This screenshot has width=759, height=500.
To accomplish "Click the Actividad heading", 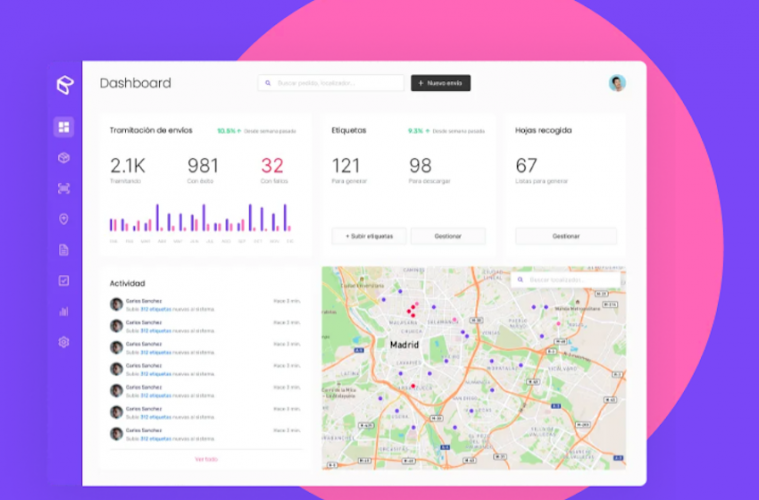I will [127, 283].
